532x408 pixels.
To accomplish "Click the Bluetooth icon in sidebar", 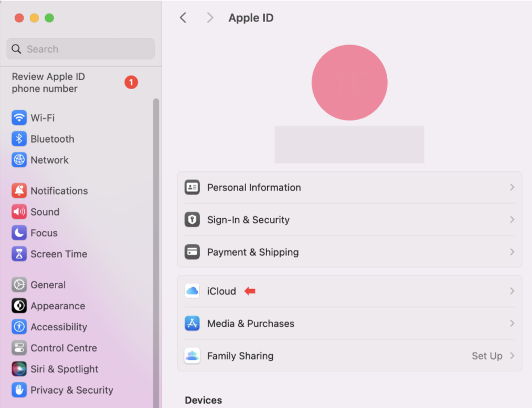I will point(19,139).
